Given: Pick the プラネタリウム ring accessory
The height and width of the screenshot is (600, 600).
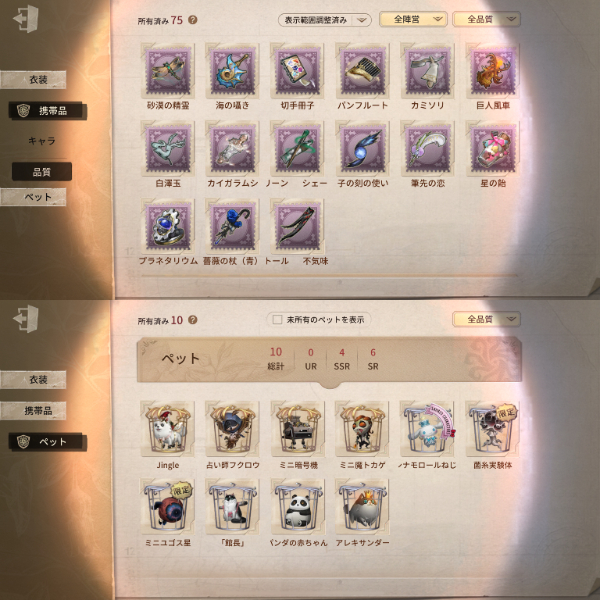Looking at the screenshot, I should click(168, 227).
